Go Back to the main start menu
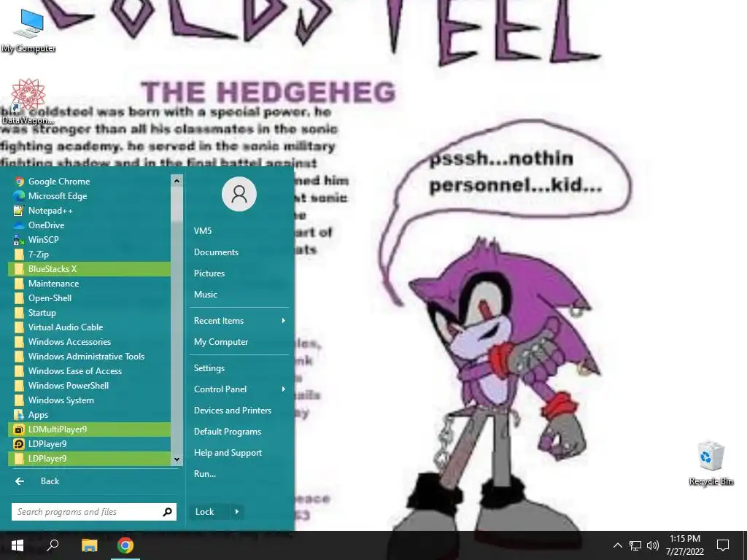The width and height of the screenshot is (747, 560). pyautogui.click(x=94, y=481)
